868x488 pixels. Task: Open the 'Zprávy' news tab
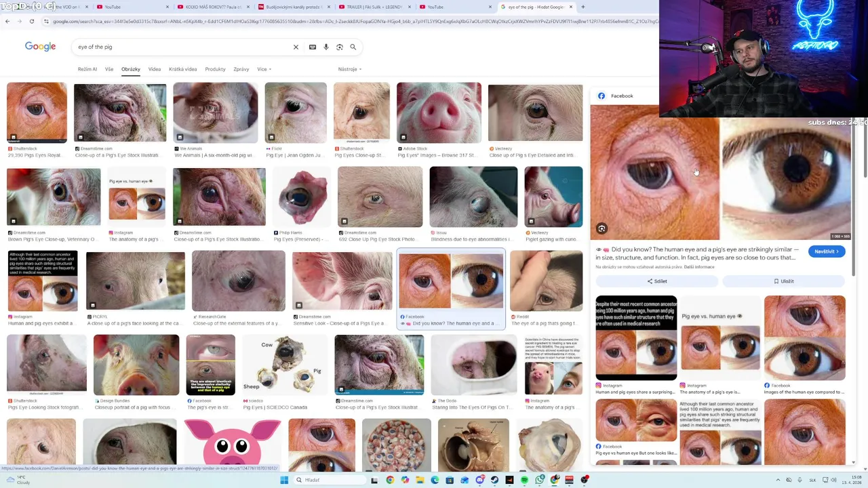pos(241,69)
